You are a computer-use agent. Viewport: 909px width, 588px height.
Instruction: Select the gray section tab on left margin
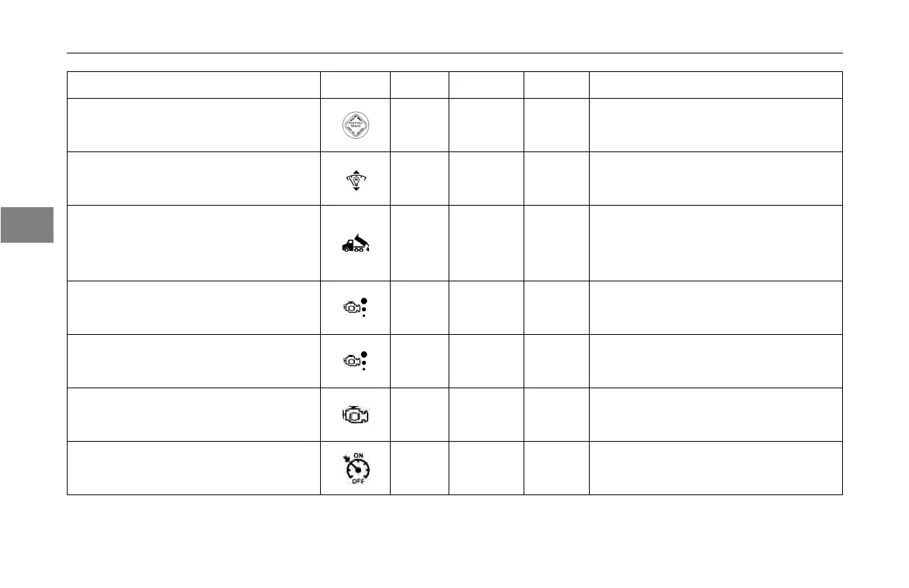coord(27,225)
